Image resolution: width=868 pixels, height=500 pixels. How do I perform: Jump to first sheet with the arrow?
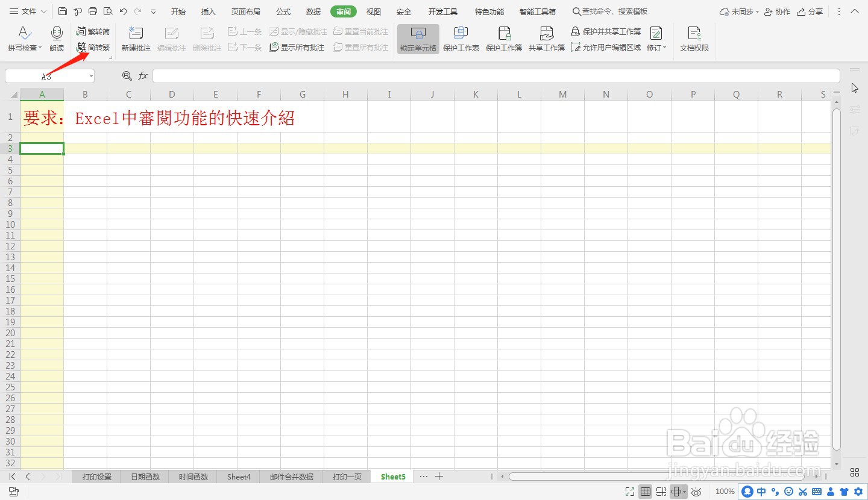pos(13,477)
